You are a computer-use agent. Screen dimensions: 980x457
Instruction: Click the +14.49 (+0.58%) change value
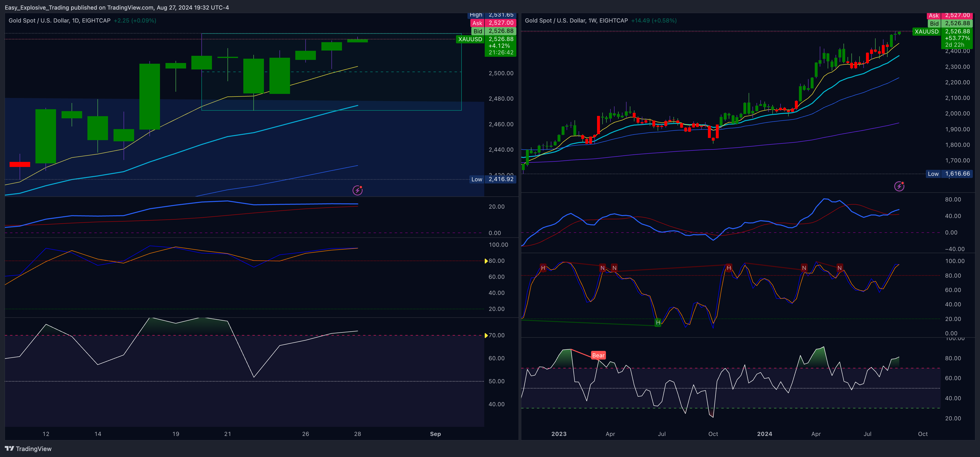[x=654, y=21]
